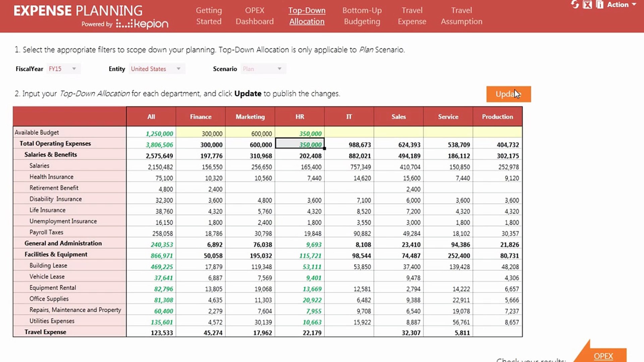
Task: Click the info icon next to Action
Action: pyautogui.click(x=599, y=5)
